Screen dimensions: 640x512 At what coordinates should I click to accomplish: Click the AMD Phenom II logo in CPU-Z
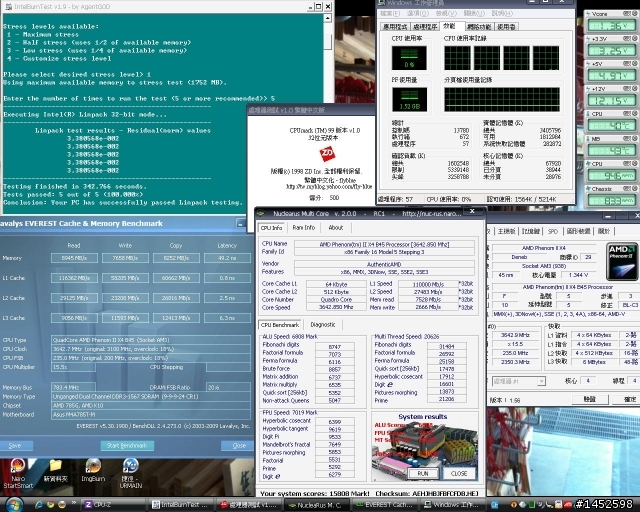pos(622,261)
